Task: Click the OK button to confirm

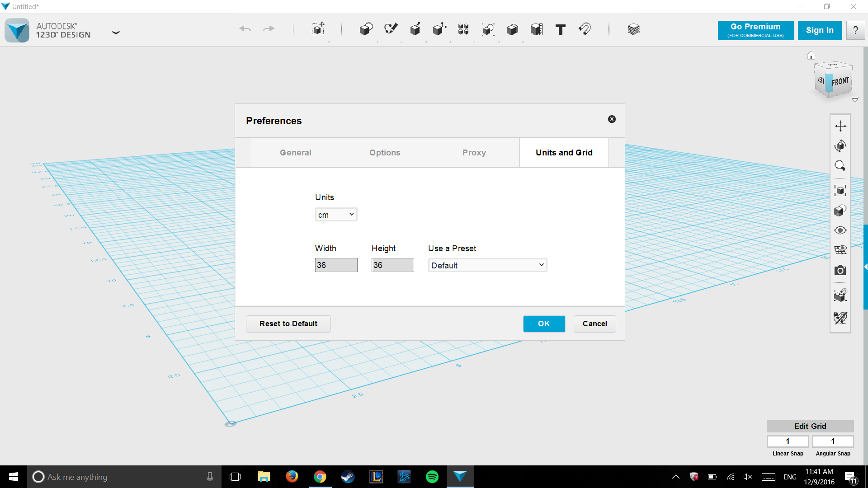Action: [544, 323]
